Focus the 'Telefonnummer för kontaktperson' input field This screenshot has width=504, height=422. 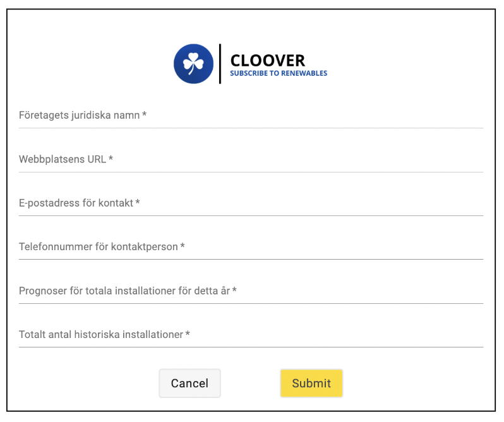point(251,247)
